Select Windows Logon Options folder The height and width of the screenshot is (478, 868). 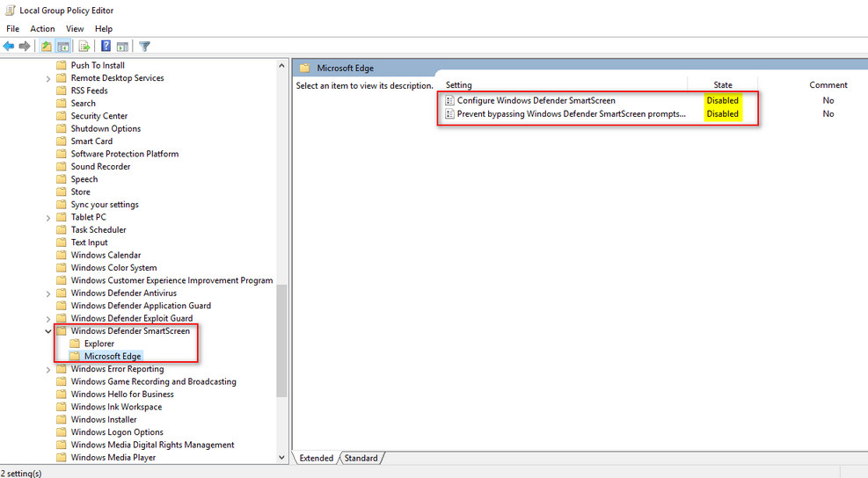[x=117, y=432]
